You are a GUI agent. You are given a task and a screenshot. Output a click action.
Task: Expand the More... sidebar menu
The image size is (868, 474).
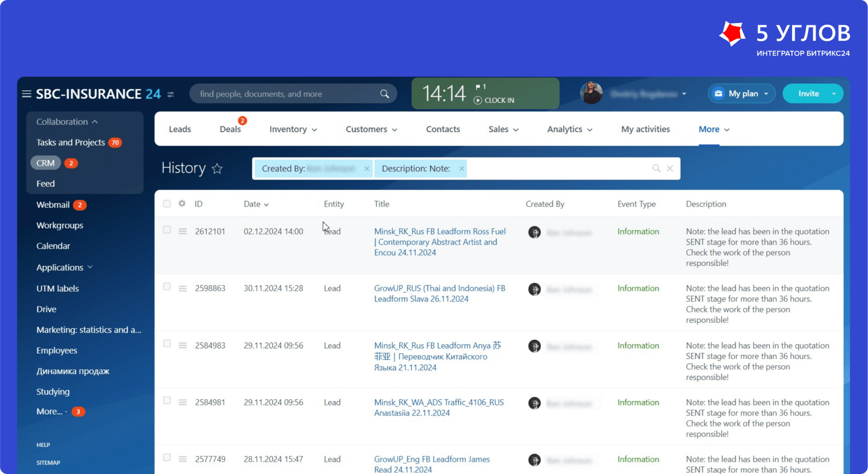coord(52,412)
